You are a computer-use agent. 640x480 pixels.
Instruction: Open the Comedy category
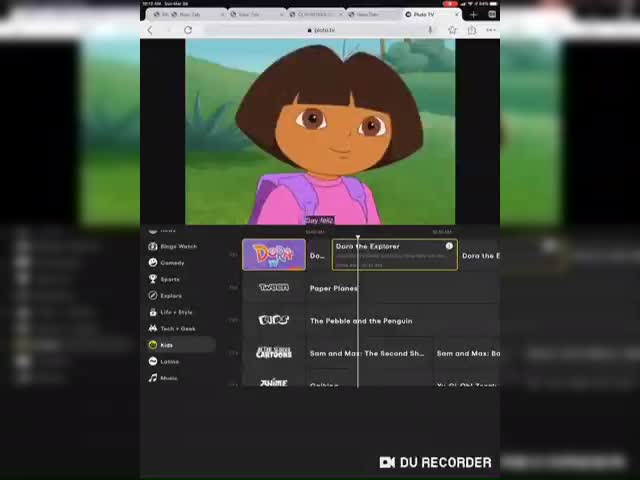point(167,263)
